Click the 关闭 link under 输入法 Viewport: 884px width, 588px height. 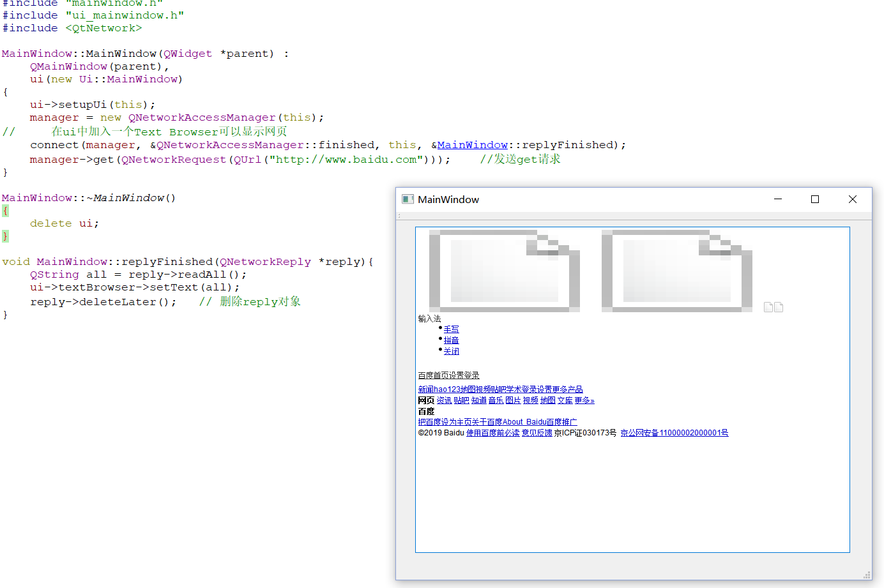click(x=452, y=351)
